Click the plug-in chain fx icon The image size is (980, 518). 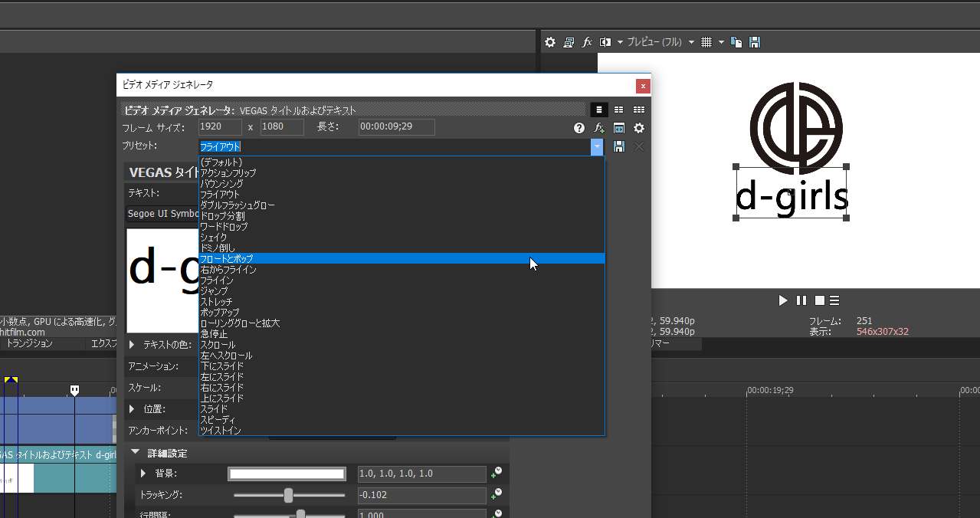[599, 128]
